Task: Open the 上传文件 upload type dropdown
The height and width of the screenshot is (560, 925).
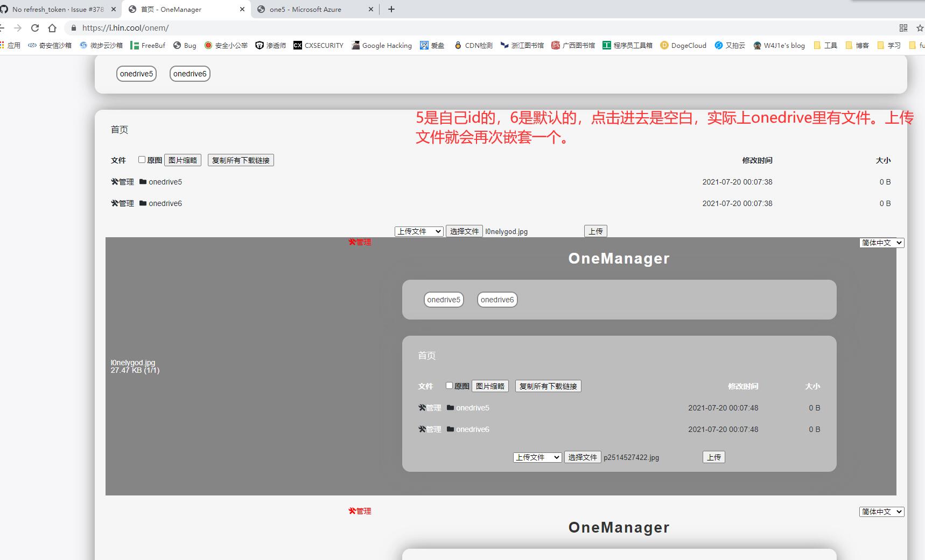Action: (x=419, y=231)
